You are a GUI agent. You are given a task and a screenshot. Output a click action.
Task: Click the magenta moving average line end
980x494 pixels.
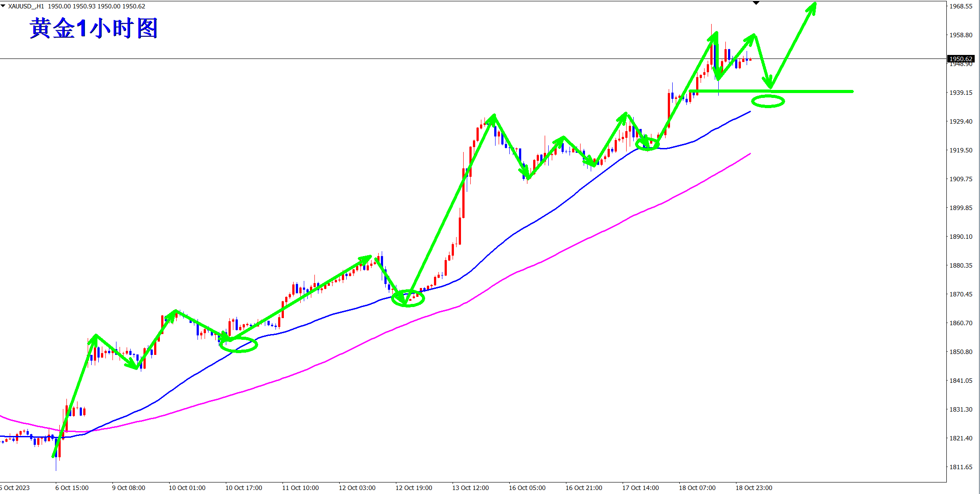click(750, 154)
